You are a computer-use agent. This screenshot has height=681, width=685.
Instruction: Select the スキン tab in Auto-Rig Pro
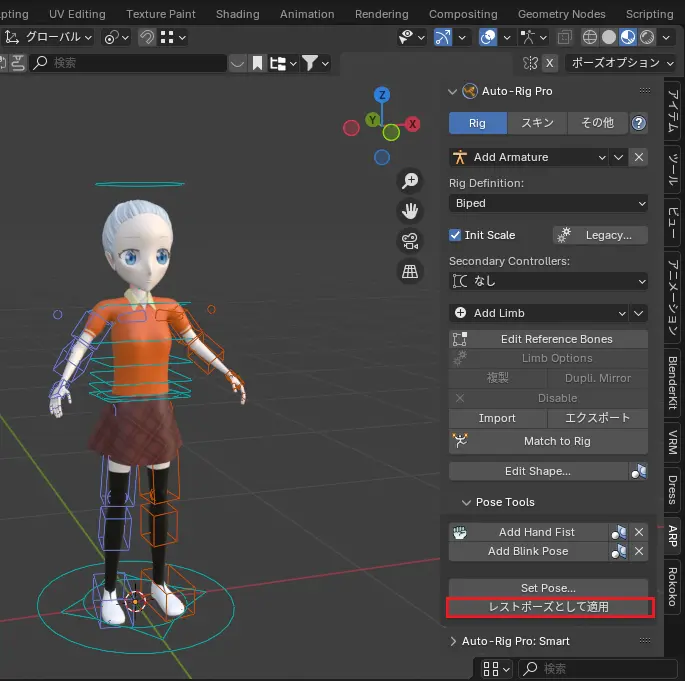tap(537, 123)
